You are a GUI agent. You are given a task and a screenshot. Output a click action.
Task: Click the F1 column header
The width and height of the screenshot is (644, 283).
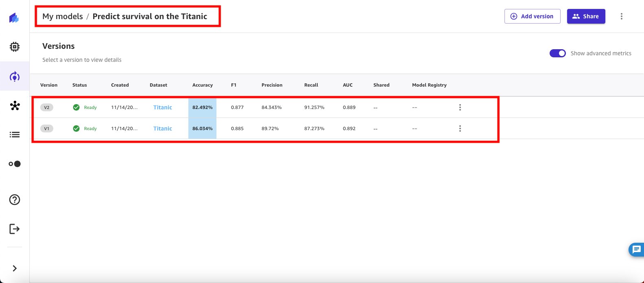coord(234,85)
